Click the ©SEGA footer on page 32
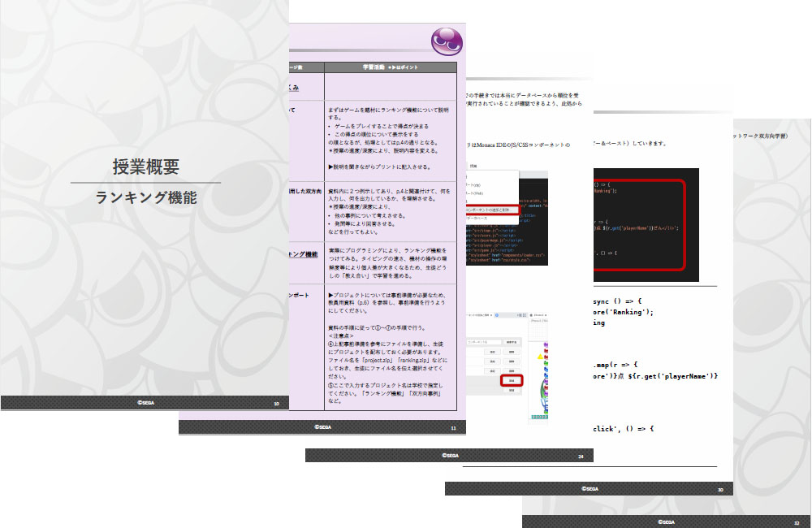Image resolution: width=812 pixels, height=528 pixels. click(666, 522)
